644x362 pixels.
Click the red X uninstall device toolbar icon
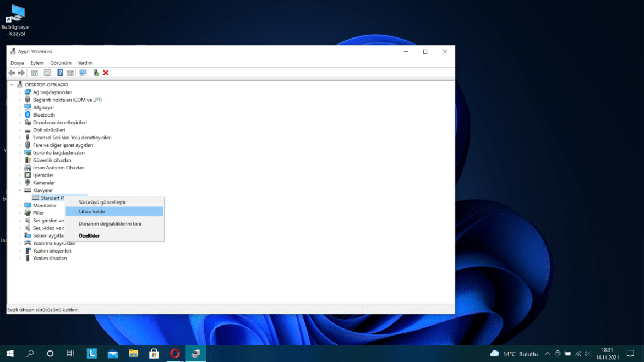tap(106, 73)
